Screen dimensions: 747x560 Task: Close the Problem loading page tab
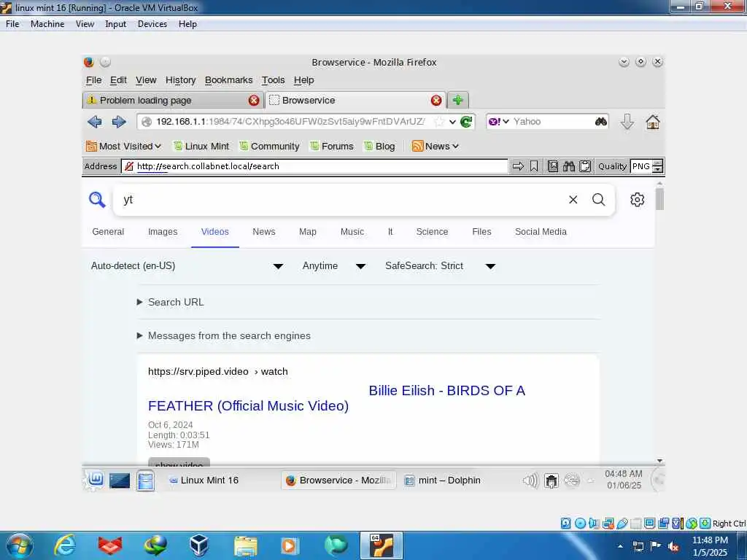click(254, 100)
